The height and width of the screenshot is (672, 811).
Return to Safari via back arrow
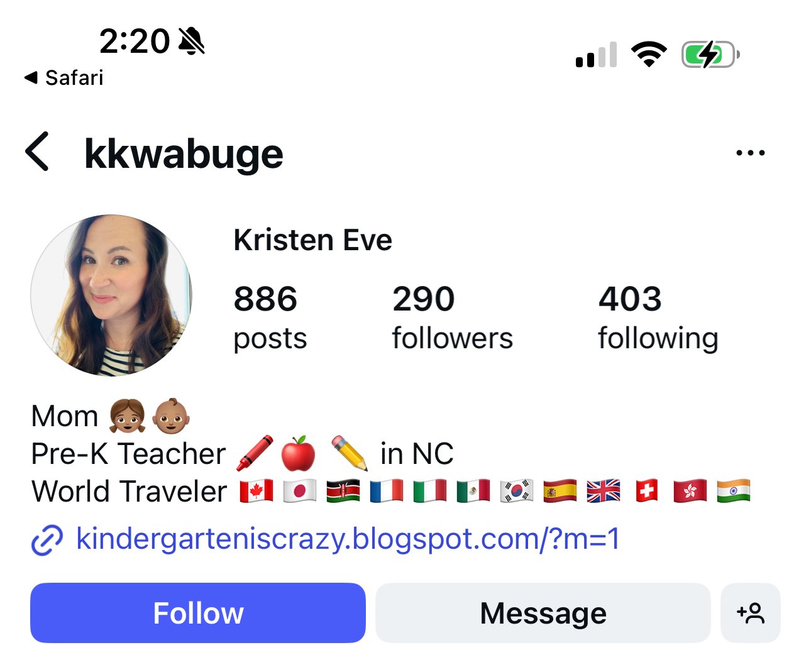(63, 77)
